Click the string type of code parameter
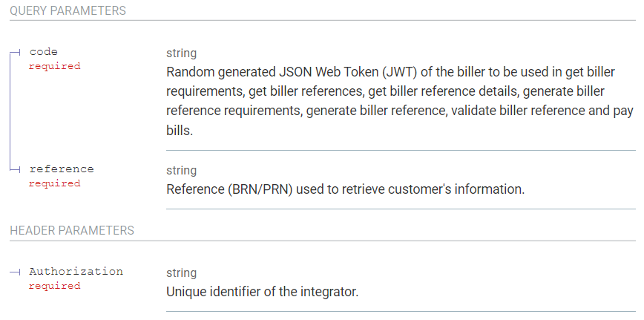 pos(182,53)
